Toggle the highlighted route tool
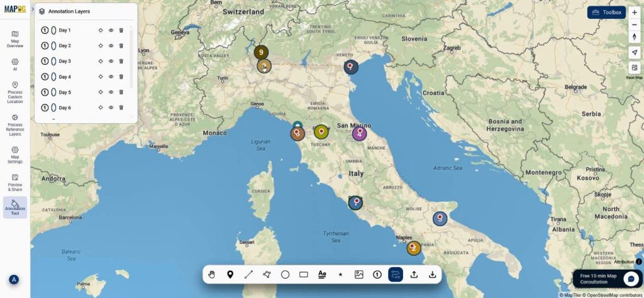 396,275
